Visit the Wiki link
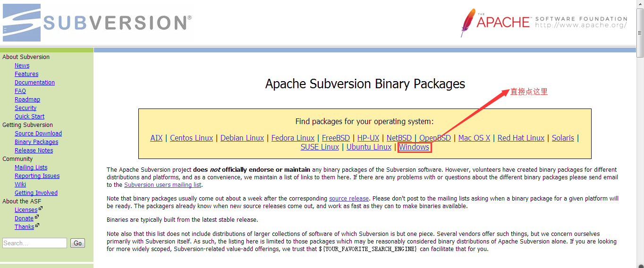Viewport: 644px width, 268px height. point(20,184)
